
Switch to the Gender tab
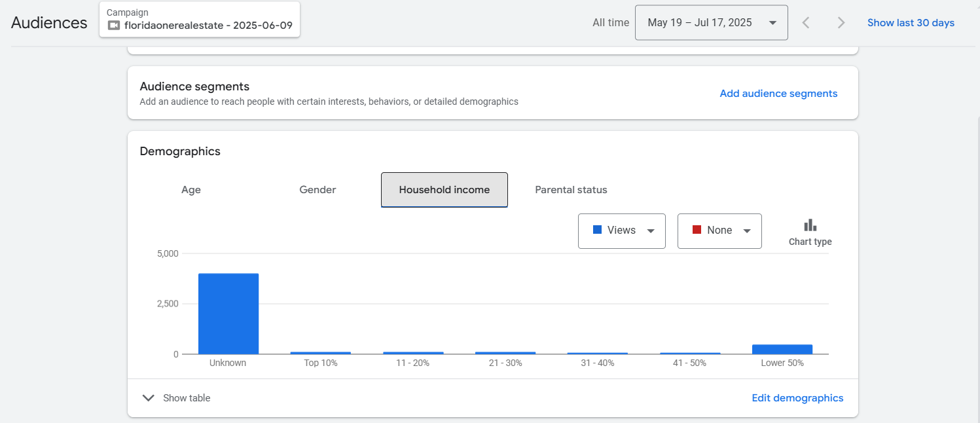point(318,190)
